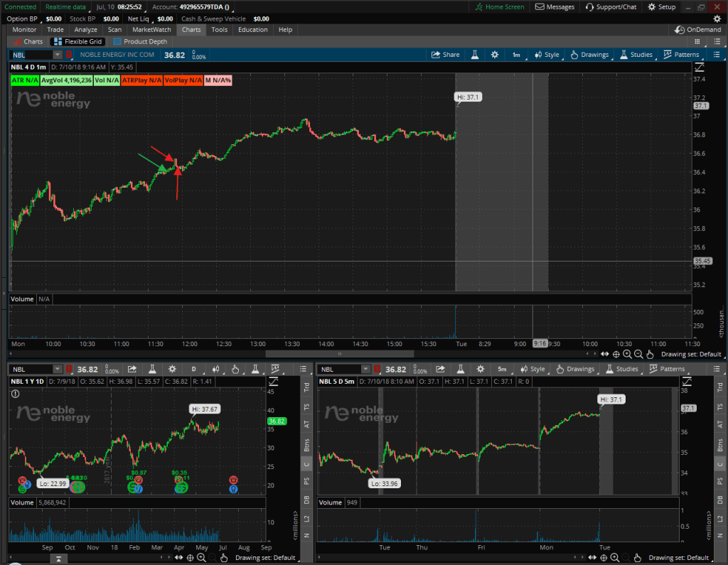Open Messages envelope in top bar
Screen dimensions: 728x565
(x=555, y=7)
